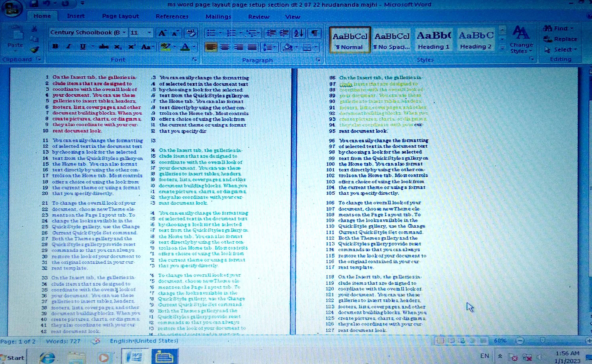This screenshot has height=364, width=592.
Task: Click the Clear Formatting icon
Action: [x=191, y=33]
